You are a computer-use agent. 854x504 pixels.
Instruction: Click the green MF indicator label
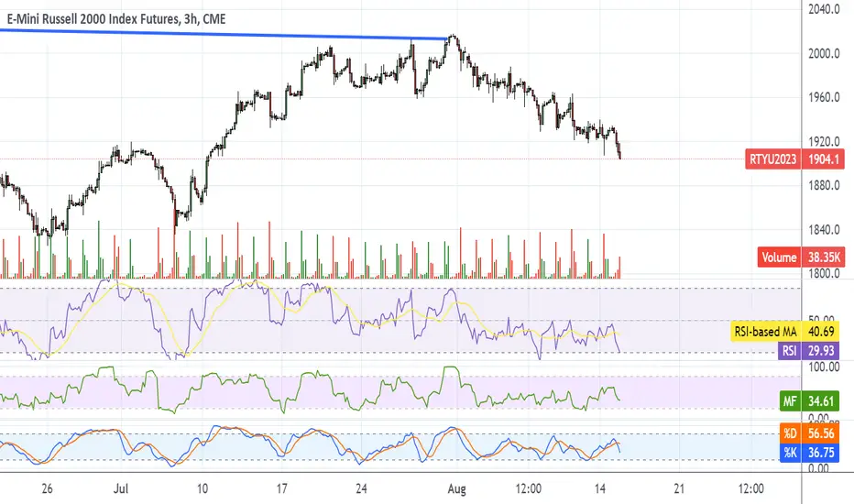790,401
